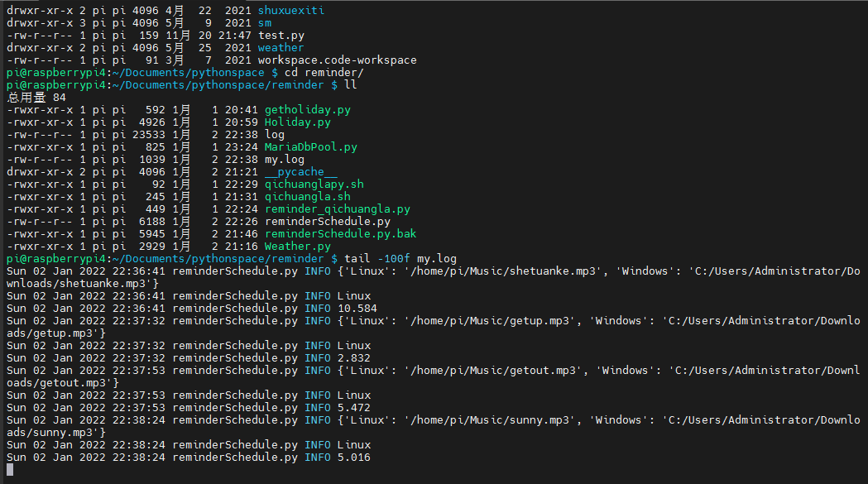Click the wrapped text 'ads/getup.mp3'}'
Screen dimensions: 868x484
coord(56,333)
